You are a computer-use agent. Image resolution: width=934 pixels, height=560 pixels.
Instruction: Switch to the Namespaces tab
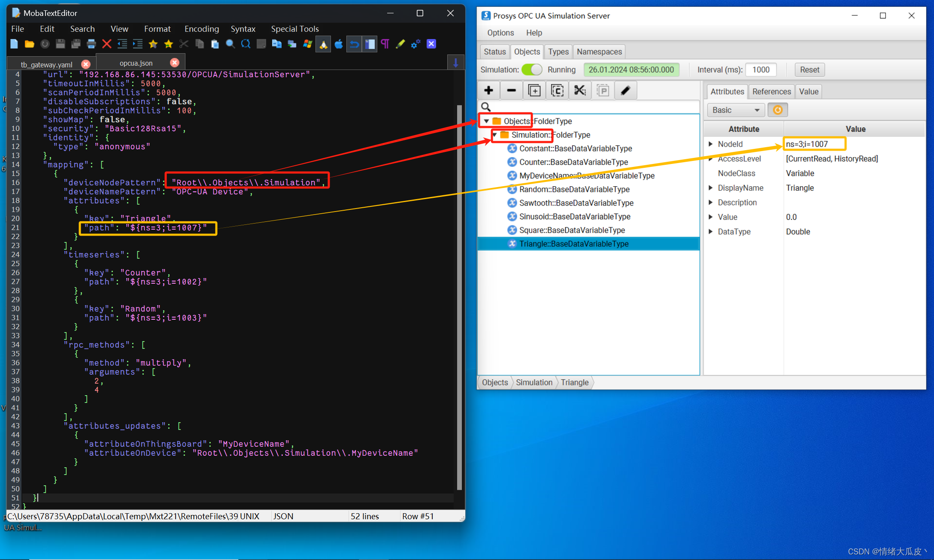tap(599, 51)
